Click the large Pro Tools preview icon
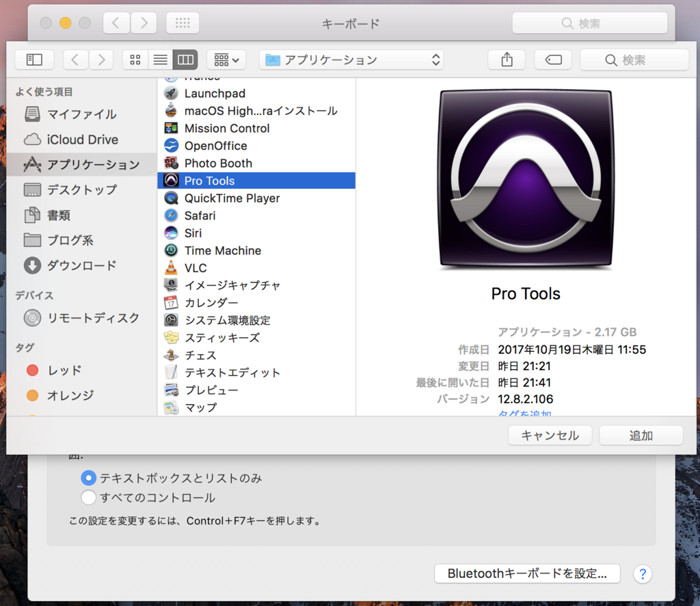Viewport: 700px width, 606px height. (x=526, y=179)
